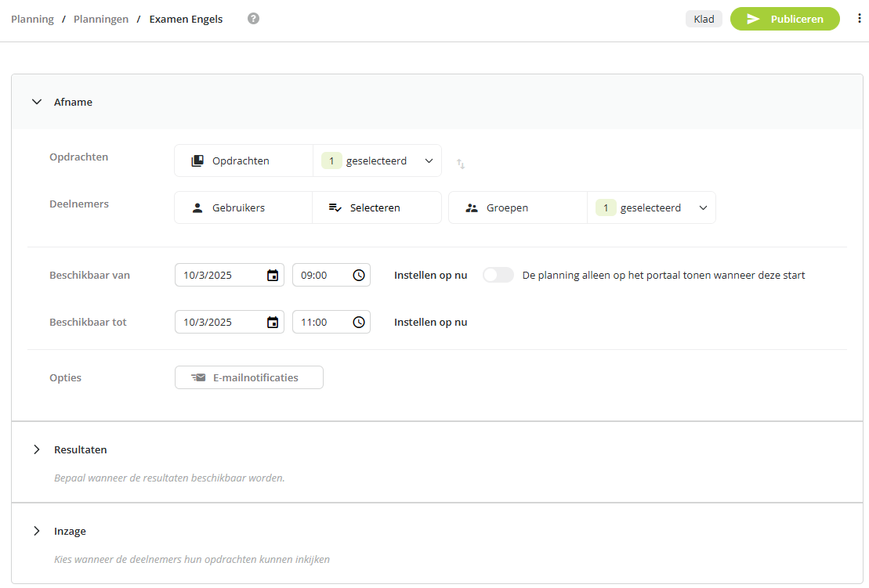
Task: Click the Opdrachten stacked-books icon
Action: click(197, 161)
